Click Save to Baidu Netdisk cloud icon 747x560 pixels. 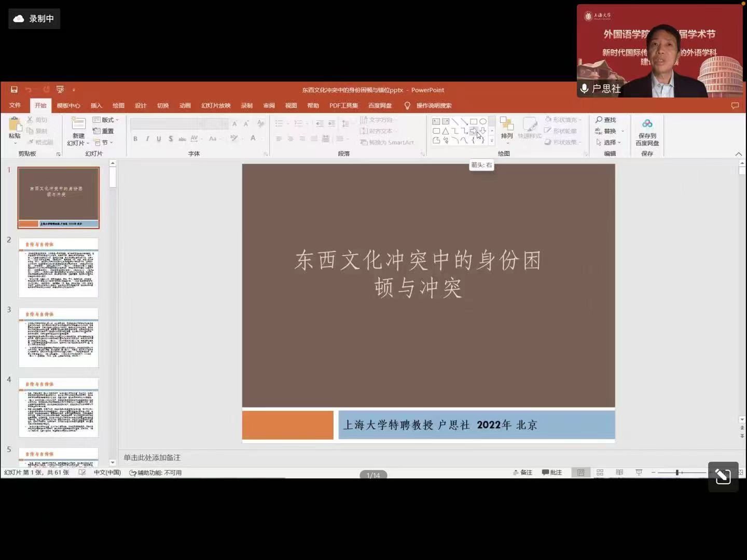click(647, 124)
